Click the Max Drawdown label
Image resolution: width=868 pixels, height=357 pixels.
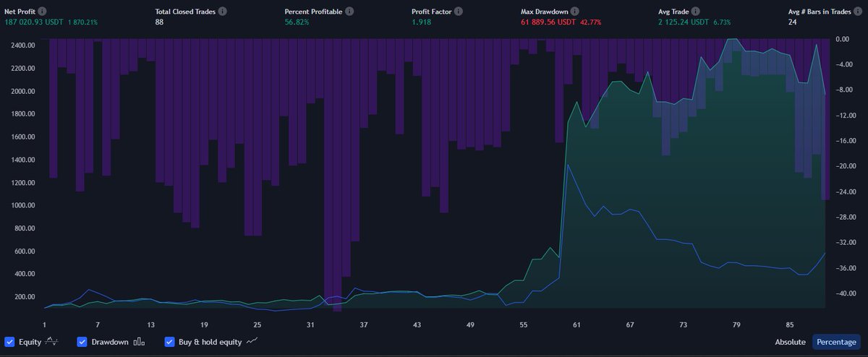pos(544,12)
